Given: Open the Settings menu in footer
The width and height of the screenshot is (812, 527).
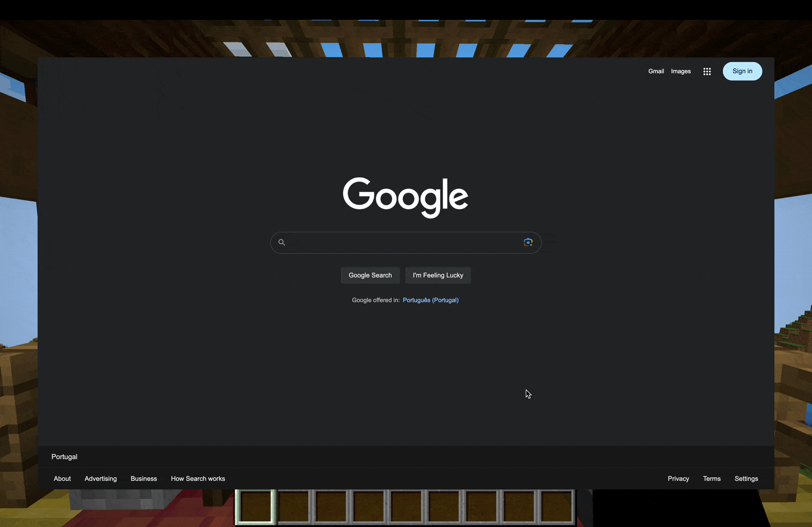Looking at the screenshot, I should click(x=746, y=479).
